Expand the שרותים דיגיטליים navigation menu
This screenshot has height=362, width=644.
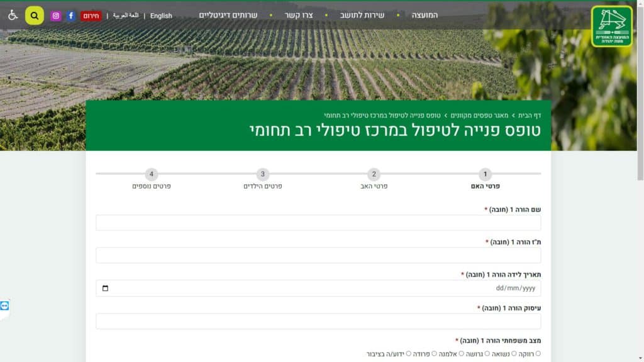pos(228,15)
